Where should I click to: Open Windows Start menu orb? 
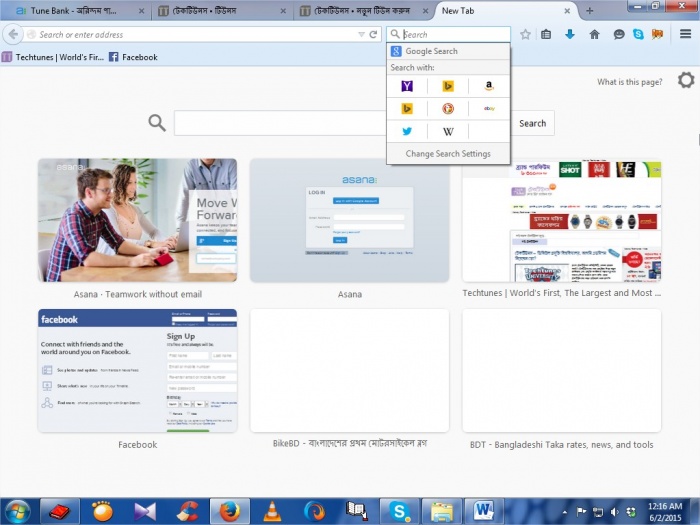pos(17,512)
